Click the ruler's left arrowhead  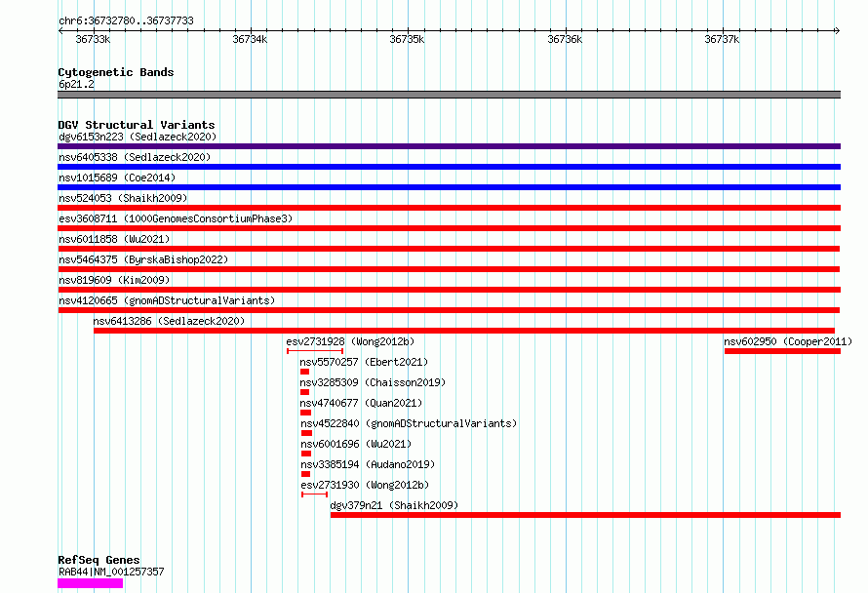pos(60,30)
